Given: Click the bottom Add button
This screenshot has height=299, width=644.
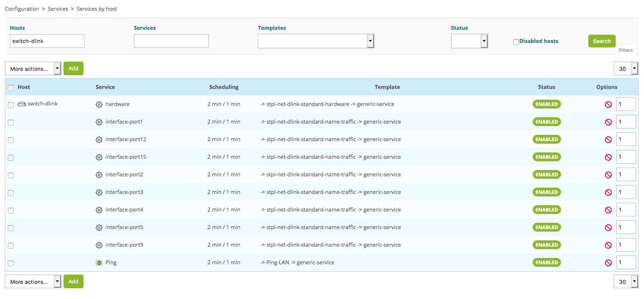Looking at the screenshot, I should coord(73,282).
